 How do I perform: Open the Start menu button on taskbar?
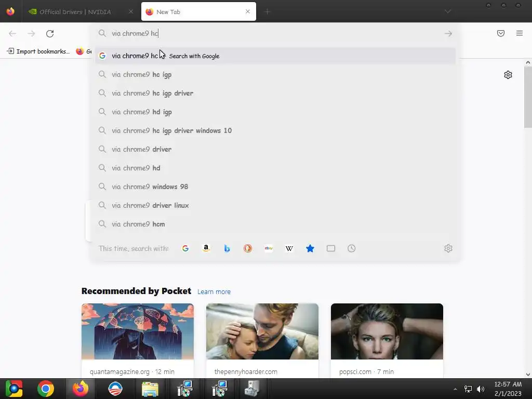point(14,389)
